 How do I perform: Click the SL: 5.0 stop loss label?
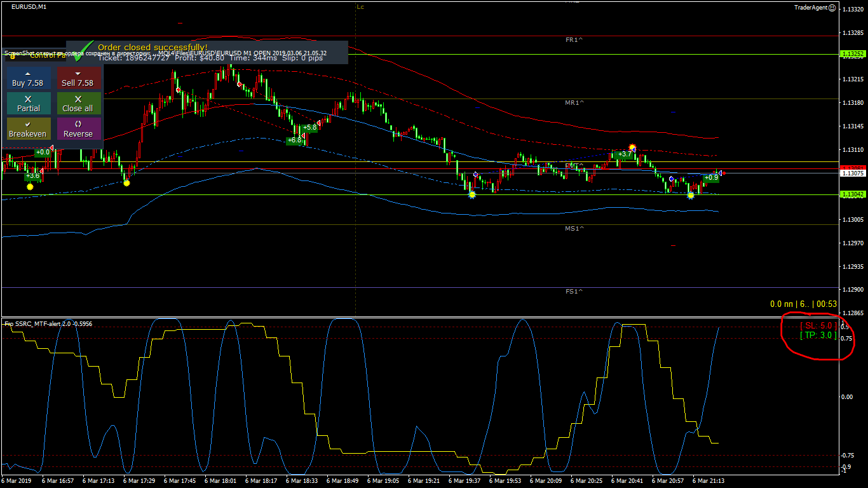point(818,326)
